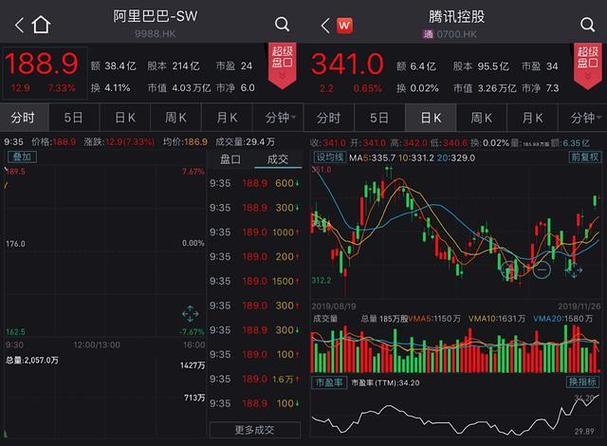The image size is (607, 446).
Task: Tap Alibaba price 188.9
Action: point(42,63)
